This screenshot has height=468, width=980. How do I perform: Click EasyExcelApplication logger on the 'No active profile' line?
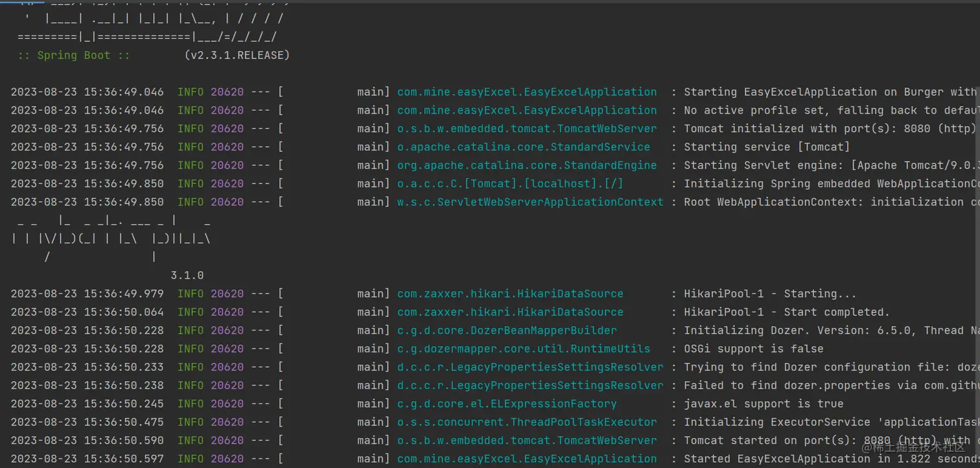pos(527,110)
